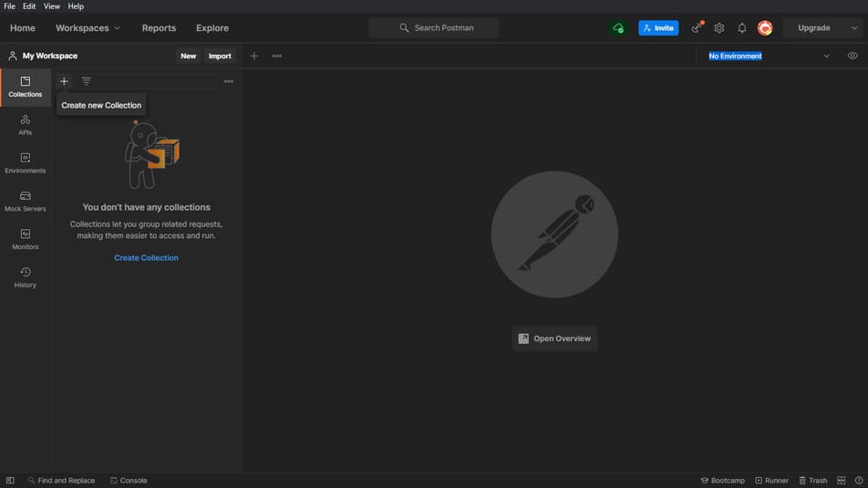This screenshot has height=488, width=868.
Task: Expand the Upgrade dropdown arrow
Action: click(854, 27)
